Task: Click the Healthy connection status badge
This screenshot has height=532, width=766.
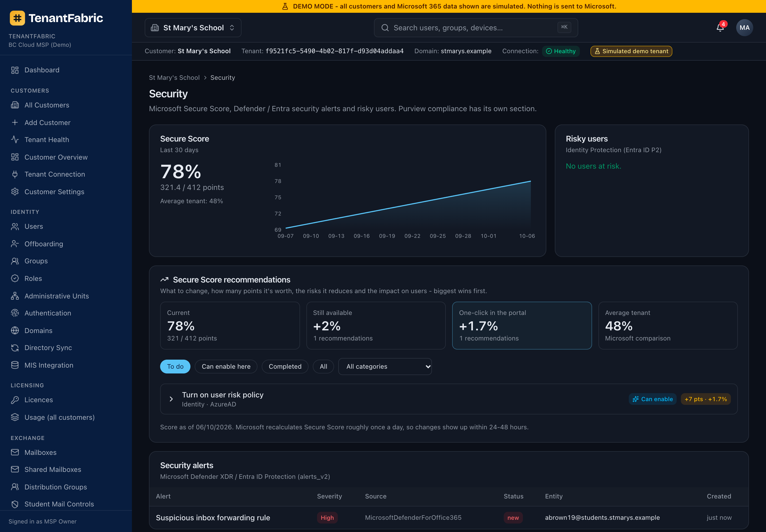Action: (561, 51)
